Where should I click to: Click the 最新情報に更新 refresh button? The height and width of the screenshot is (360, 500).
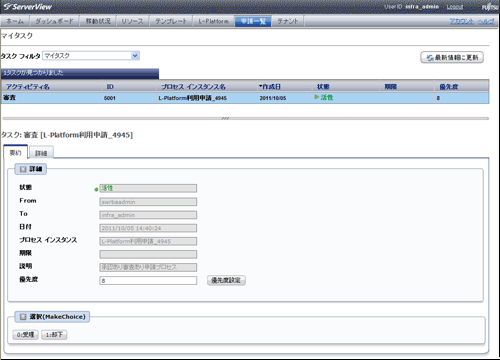point(452,57)
